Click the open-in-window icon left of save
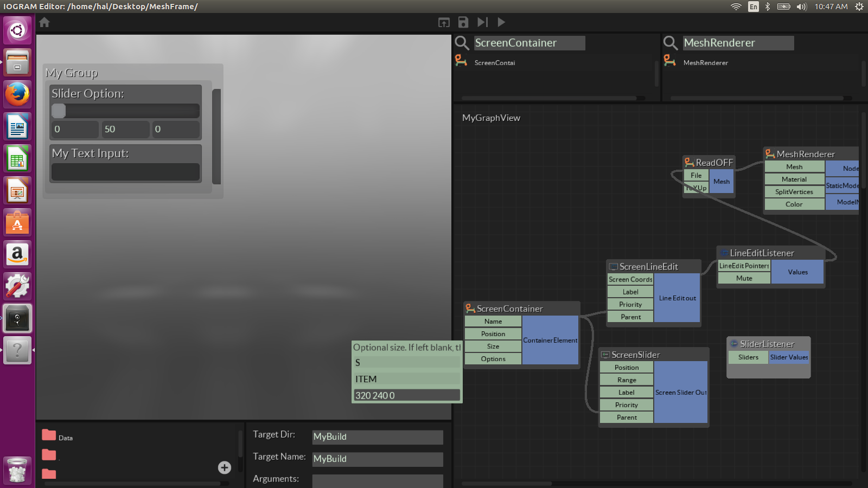This screenshot has height=488, width=868. pos(444,22)
